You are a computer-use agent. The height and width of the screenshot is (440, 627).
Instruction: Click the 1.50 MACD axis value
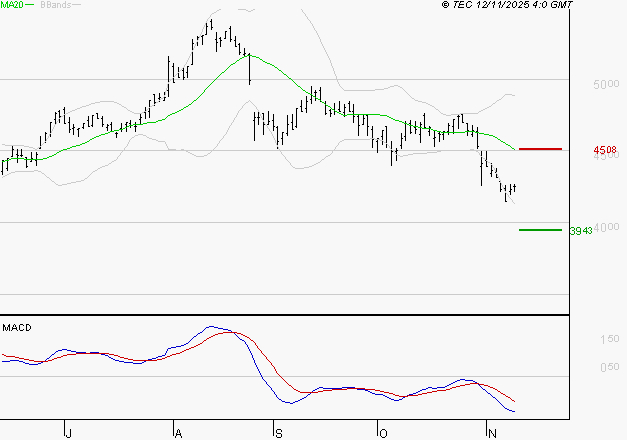(609, 339)
